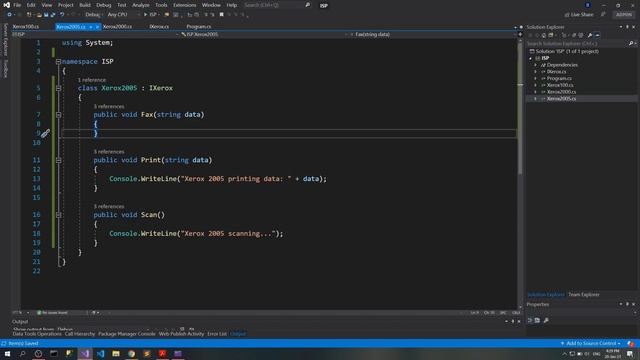640x360 pixels.
Task: Click the Live Share button
Action: (579, 15)
